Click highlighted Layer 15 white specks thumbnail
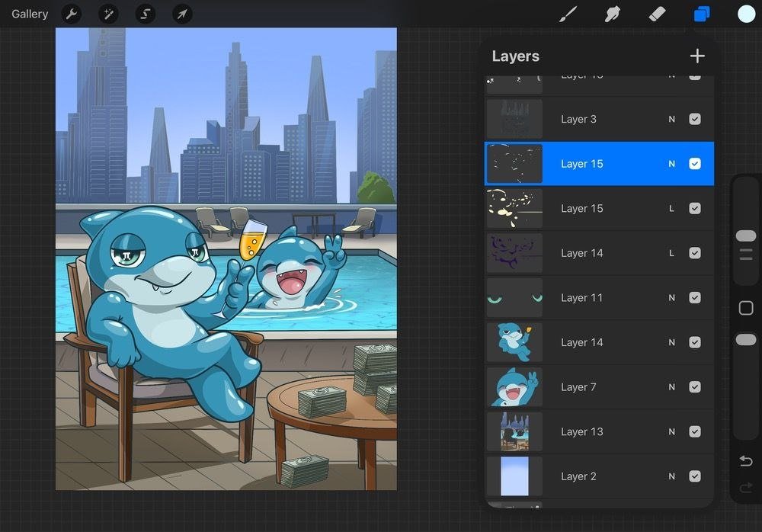Screen dimensions: 762x532 (x=514, y=164)
